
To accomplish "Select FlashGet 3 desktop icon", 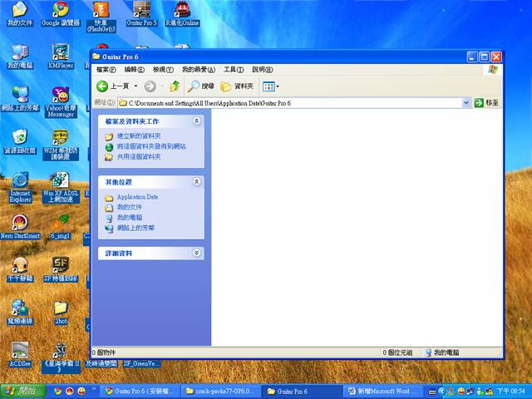I will point(101,17).
